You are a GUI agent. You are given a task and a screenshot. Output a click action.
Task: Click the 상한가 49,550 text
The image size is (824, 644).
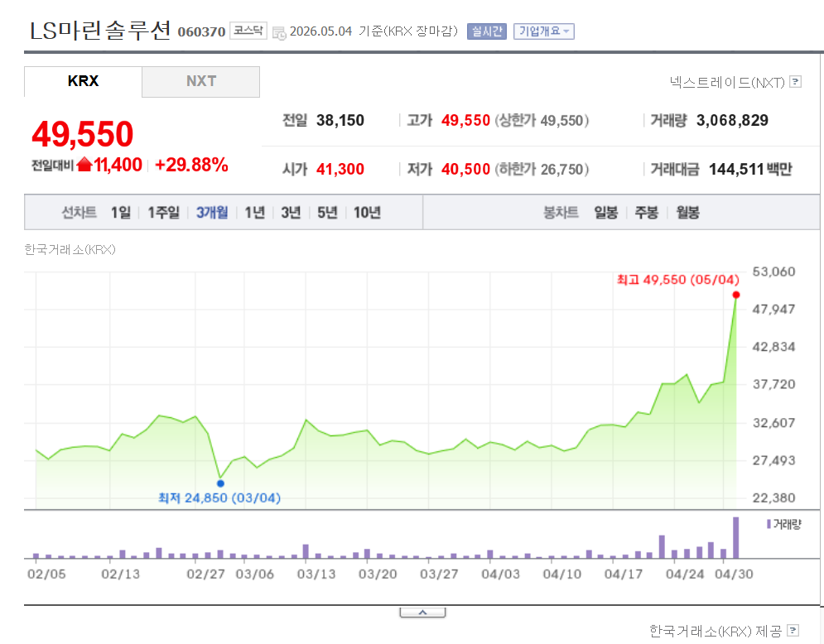[542, 120]
